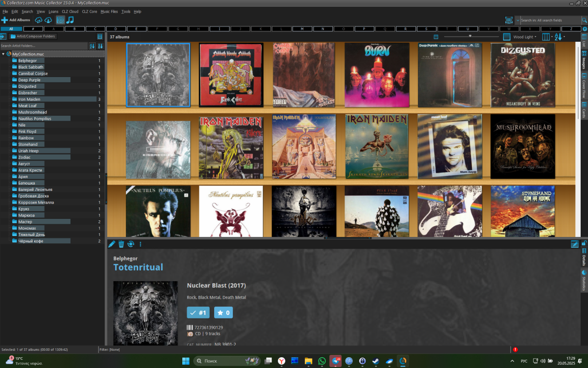Open the search fields dropdown arrow
This screenshot has width=588, height=368.
[x=518, y=20]
